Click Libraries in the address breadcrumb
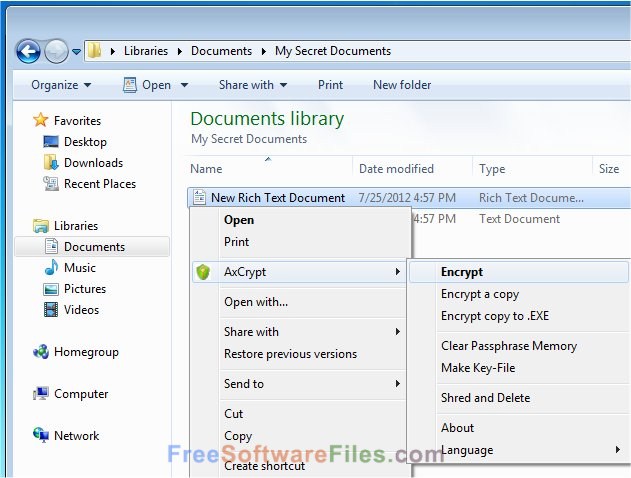This screenshot has width=631, height=478. [146, 51]
